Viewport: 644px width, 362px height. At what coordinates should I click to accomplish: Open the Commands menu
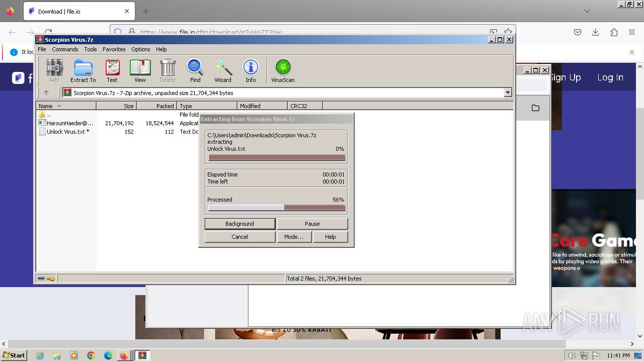[x=65, y=49]
